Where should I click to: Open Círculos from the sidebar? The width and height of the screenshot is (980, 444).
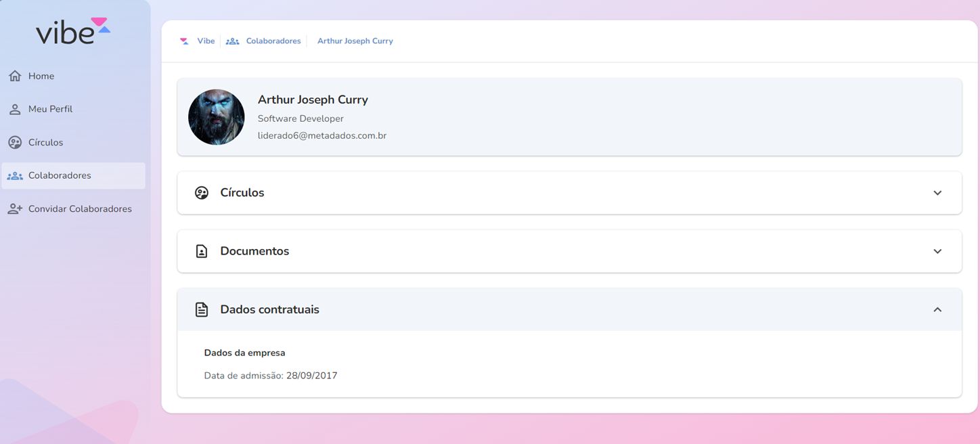point(73,142)
